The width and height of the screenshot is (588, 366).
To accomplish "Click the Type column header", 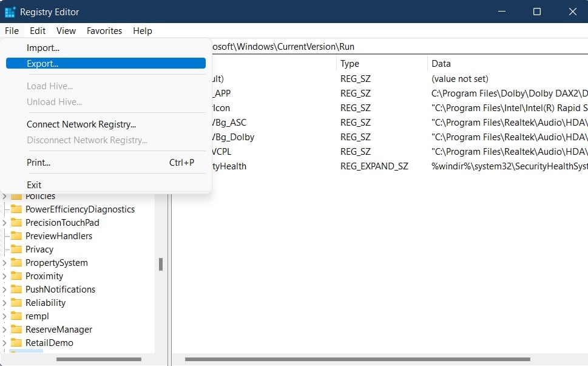I will (382, 64).
